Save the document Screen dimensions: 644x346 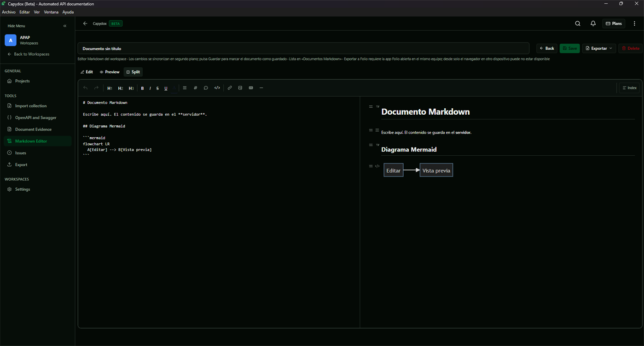pos(570,48)
